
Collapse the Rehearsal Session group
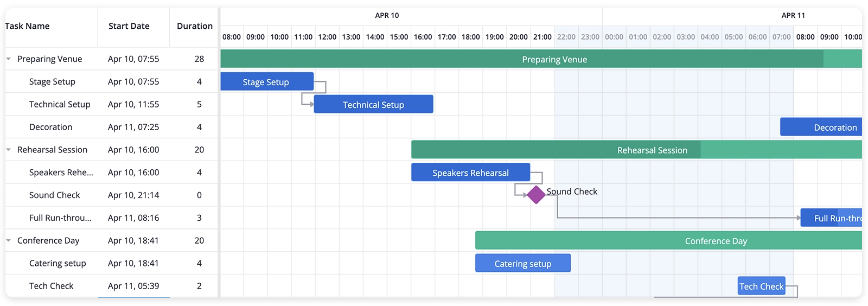tap(9, 150)
